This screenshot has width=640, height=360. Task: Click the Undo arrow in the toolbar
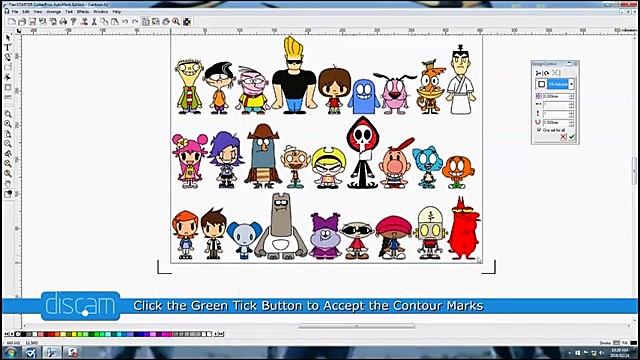point(125,22)
